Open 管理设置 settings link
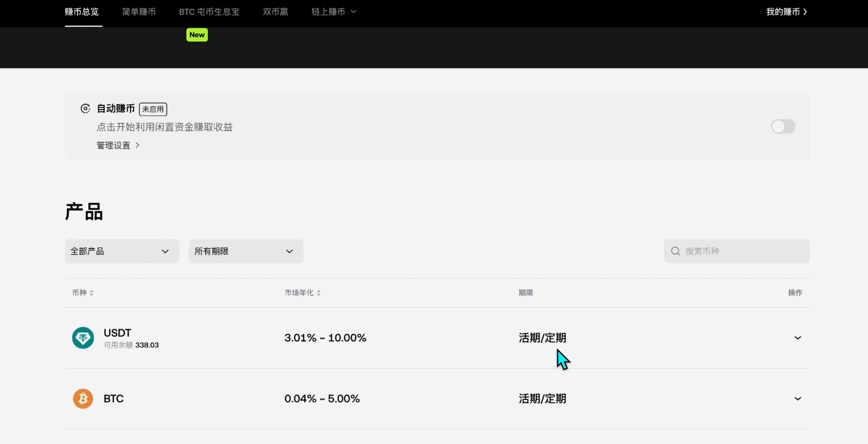Screen dimensions: 868x444 tap(113, 145)
